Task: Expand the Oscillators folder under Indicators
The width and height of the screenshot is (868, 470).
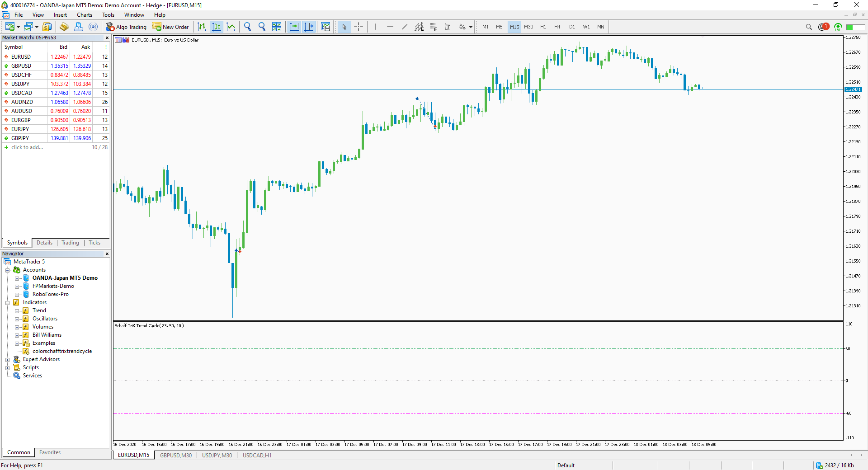Action: point(17,318)
